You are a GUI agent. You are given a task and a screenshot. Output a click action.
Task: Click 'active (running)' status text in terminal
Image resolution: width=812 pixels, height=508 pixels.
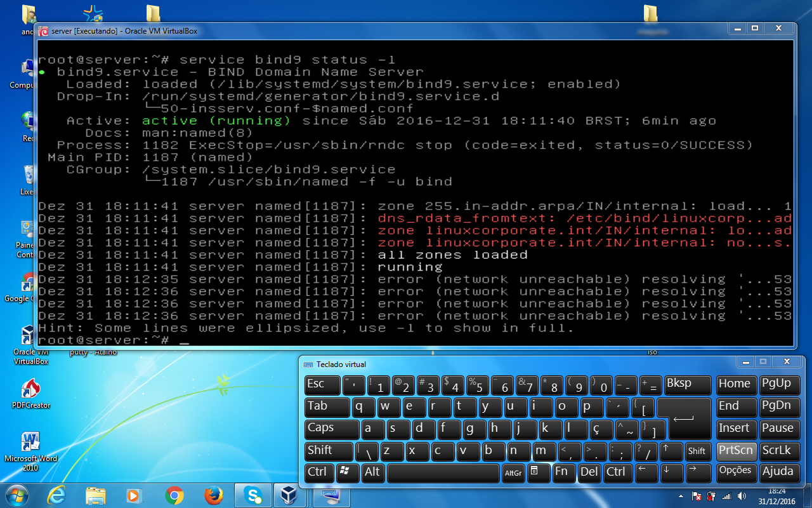tap(216, 121)
